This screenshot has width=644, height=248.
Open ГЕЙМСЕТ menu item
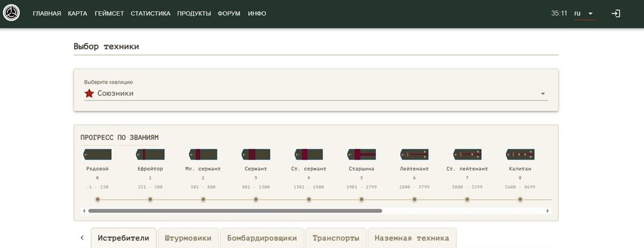(x=109, y=14)
